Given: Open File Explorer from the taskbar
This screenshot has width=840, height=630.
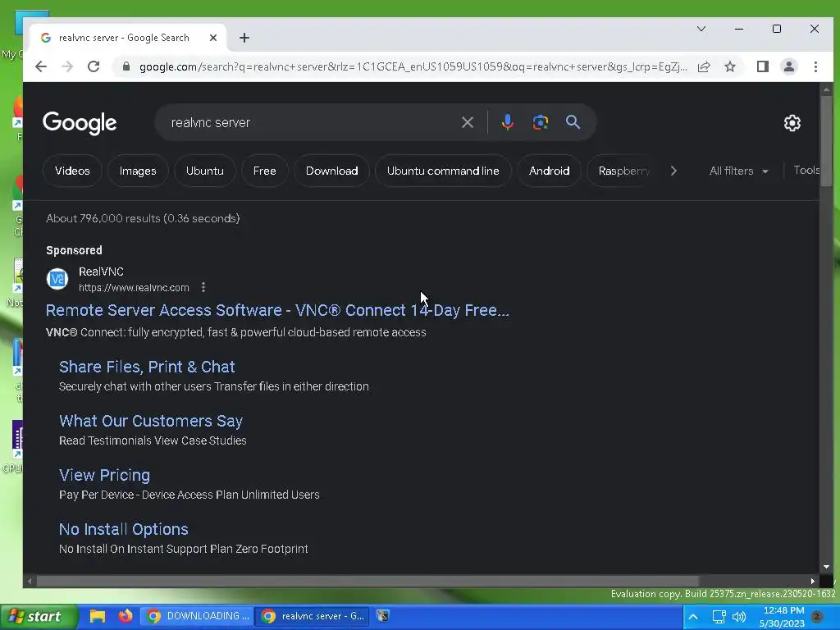Looking at the screenshot, I should [97, 616].
